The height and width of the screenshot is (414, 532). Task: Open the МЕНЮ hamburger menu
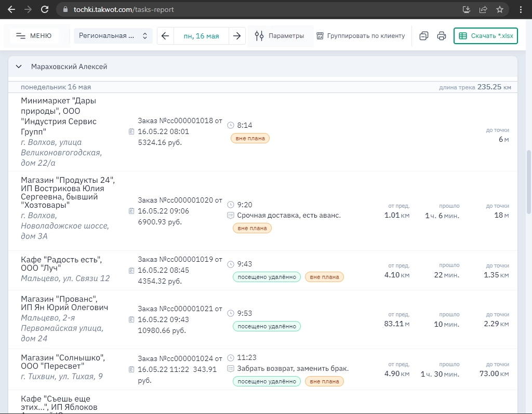click(x=34, y=36)
